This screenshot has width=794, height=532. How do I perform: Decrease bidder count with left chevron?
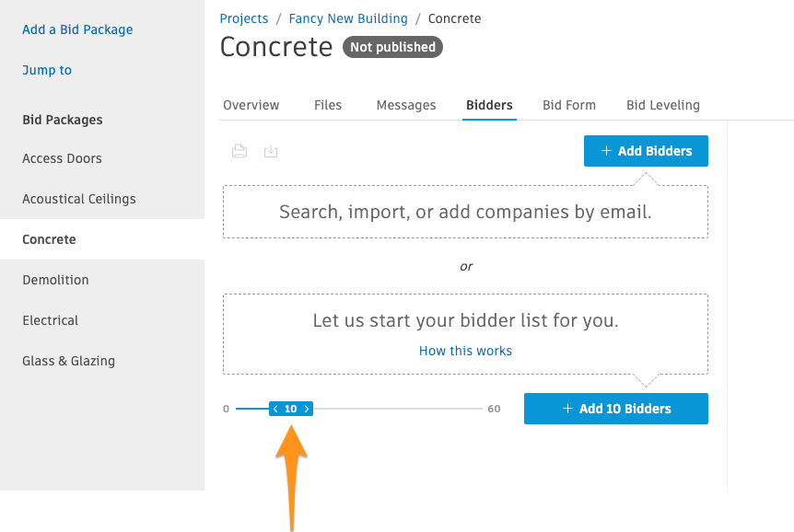click(275, 409)
